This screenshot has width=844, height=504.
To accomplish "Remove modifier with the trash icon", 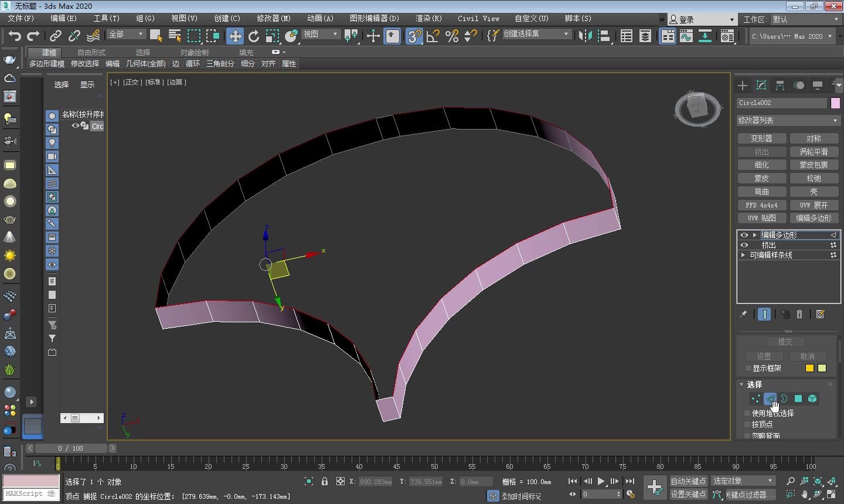I will click(x=799, y=315).
